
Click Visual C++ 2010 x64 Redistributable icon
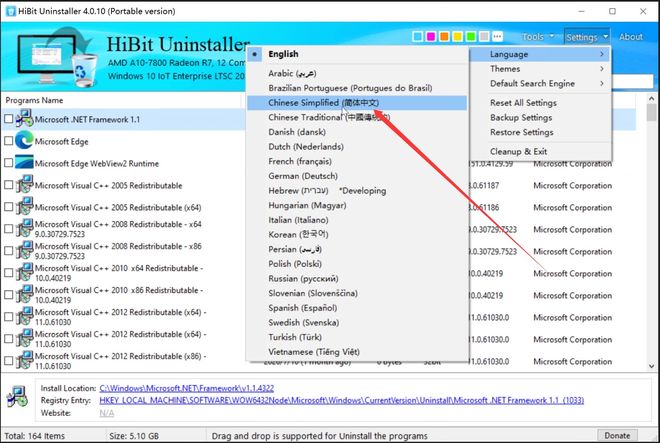click(24, 272)
